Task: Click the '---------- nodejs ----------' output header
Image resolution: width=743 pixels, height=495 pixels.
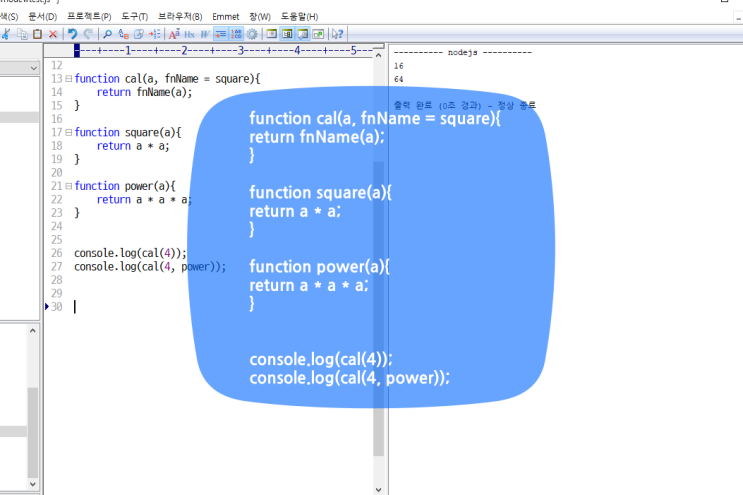Action: [x=463, y=52]
